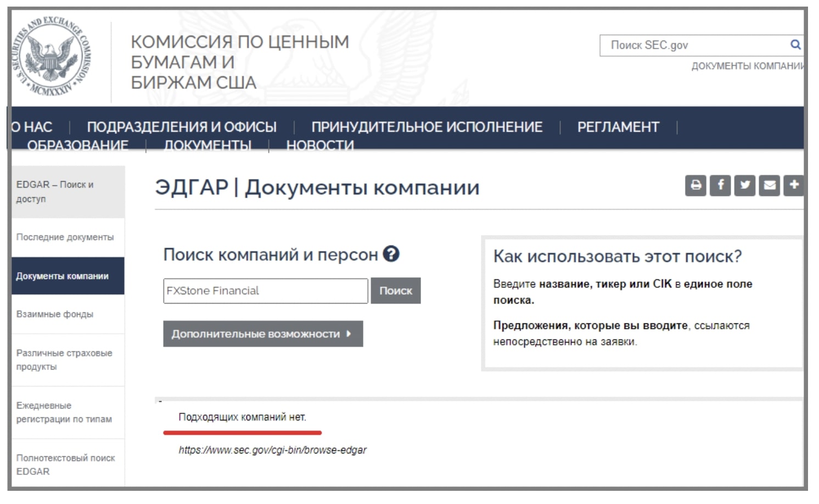Click the 'ЭДГАР | Документы компании' heading

point(317,187)
